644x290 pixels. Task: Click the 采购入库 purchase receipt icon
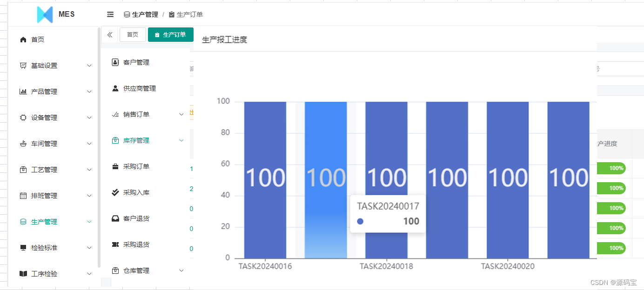pos(115,192)
